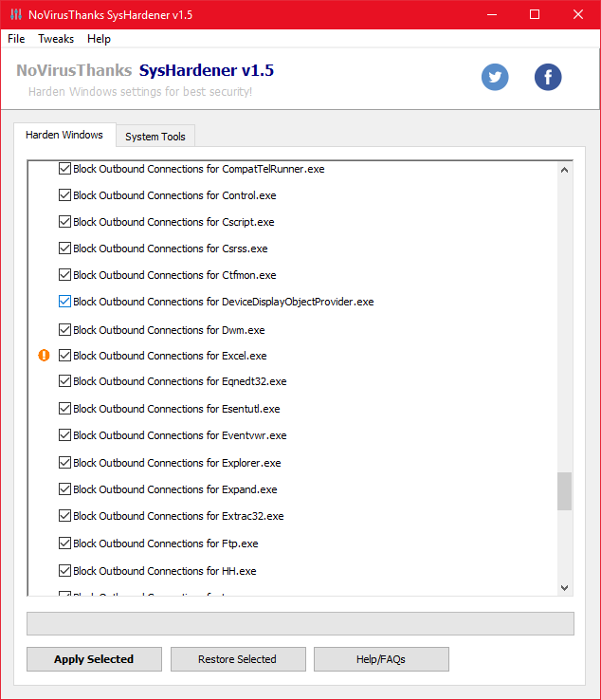Uncheck the CompatTelRunner.exe outbound block checkbox
Image resolution: width=601 pixels, height=700 pixels.
point(64,169)
